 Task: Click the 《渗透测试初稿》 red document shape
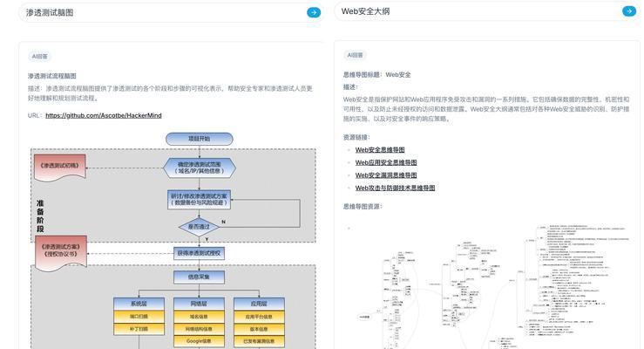(60, 167)
